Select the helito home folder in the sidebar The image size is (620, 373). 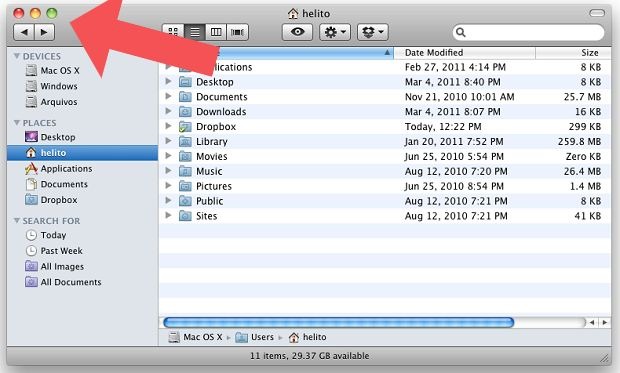tap(82, 153)
